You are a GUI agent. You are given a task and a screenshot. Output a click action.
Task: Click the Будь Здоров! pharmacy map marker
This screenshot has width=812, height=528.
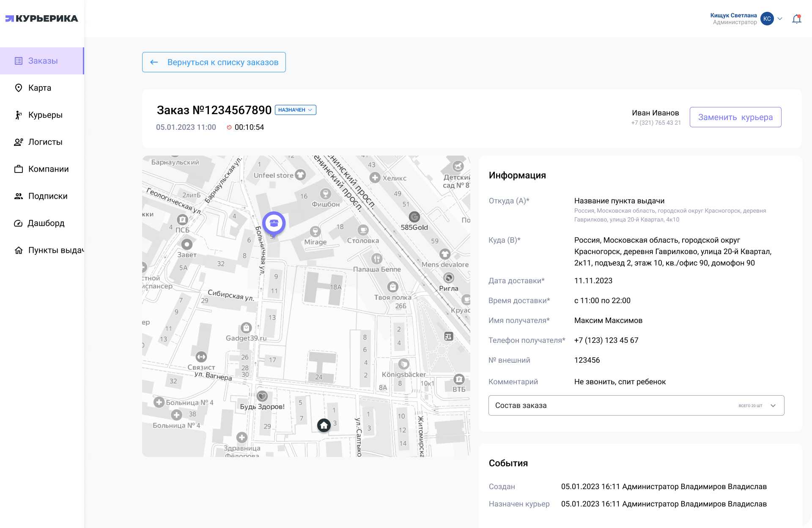[262, 396]
